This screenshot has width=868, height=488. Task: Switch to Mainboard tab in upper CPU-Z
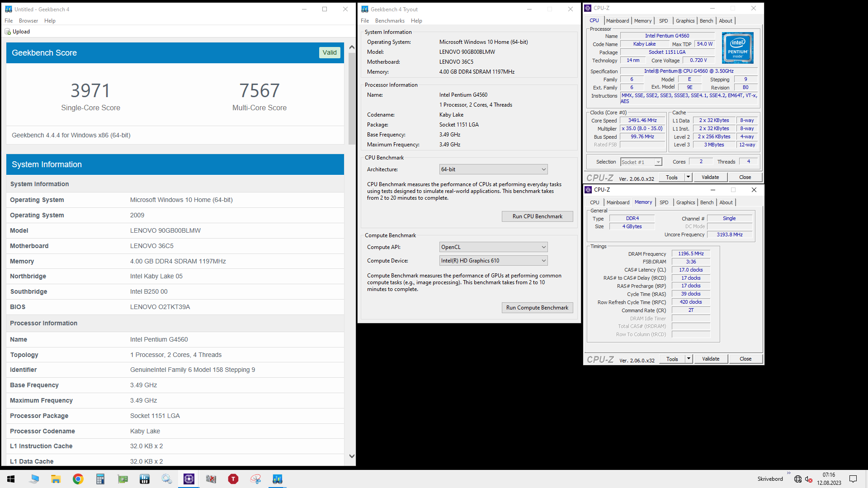click(618, 21)
